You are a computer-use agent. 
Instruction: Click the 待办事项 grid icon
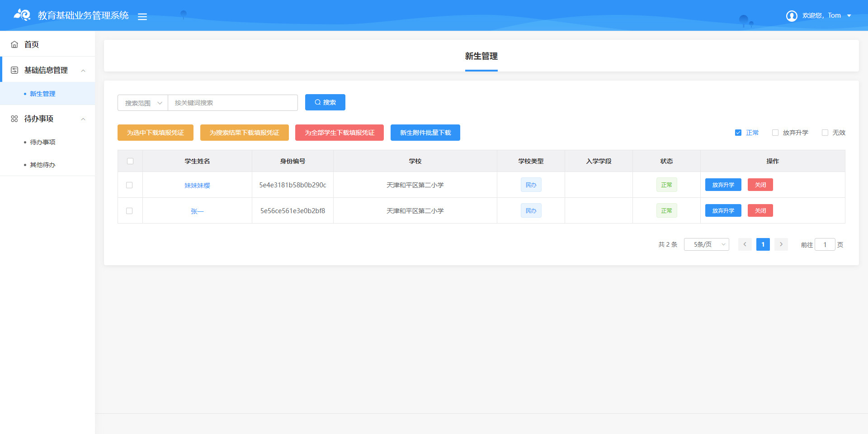(14, 119)
